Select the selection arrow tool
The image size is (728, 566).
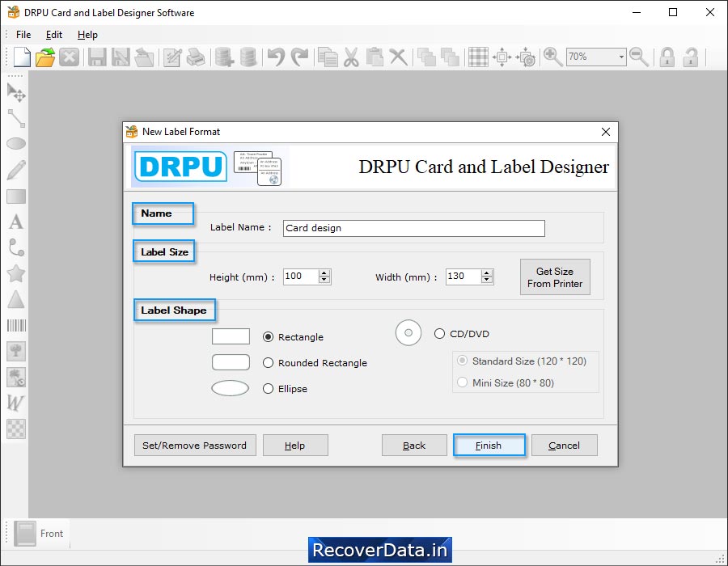pyautogui.click(x=16, y=92)
